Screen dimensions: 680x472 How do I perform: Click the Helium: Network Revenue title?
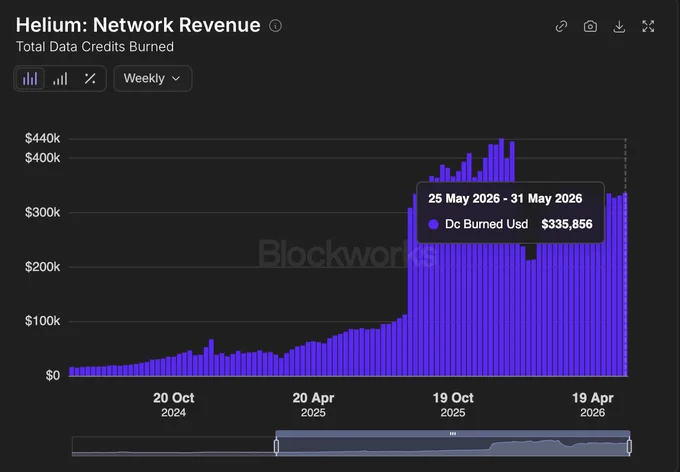(x=138, y=25)
